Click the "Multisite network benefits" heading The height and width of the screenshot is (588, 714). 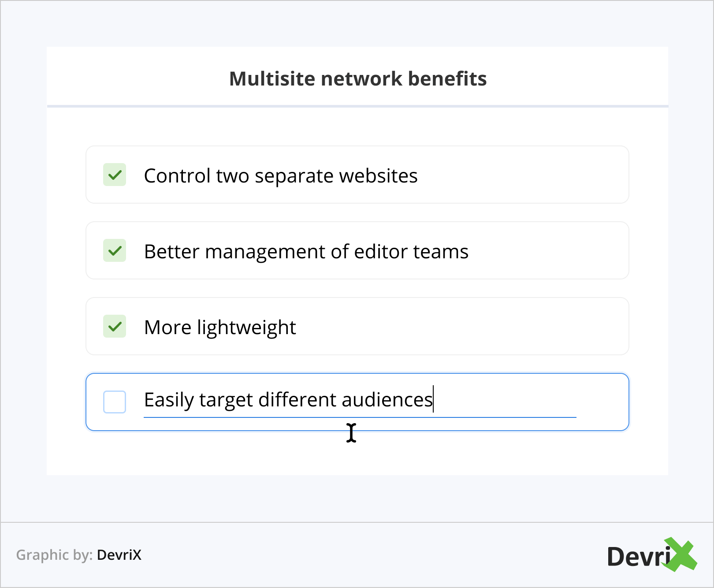358,79
